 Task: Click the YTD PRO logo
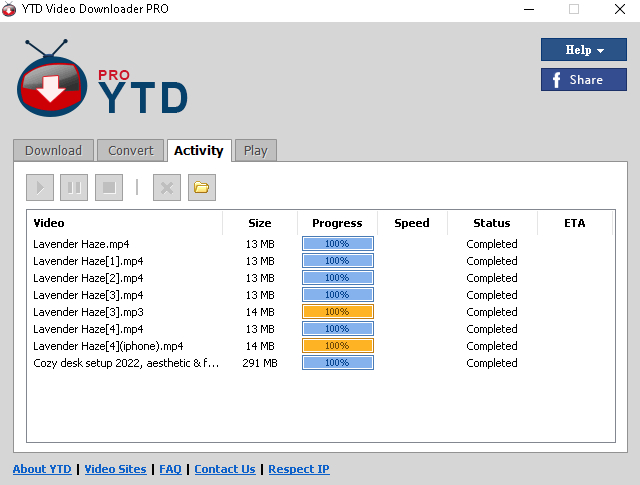tap(102, 78)
